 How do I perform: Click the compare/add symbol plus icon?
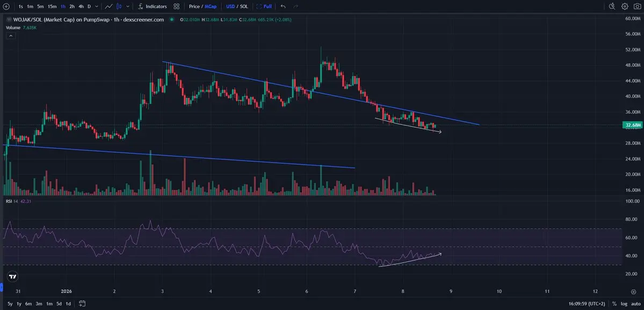point(6,6)
